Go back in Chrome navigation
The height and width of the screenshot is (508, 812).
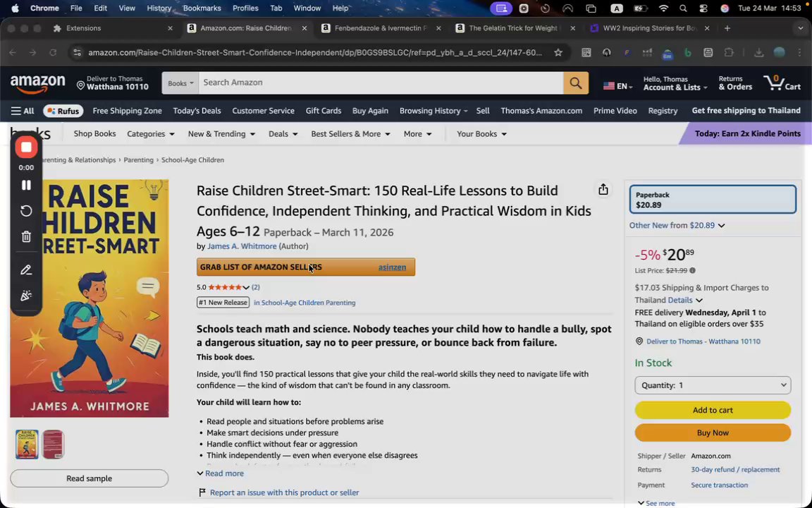pyautogui.click(x=13, y=52)
